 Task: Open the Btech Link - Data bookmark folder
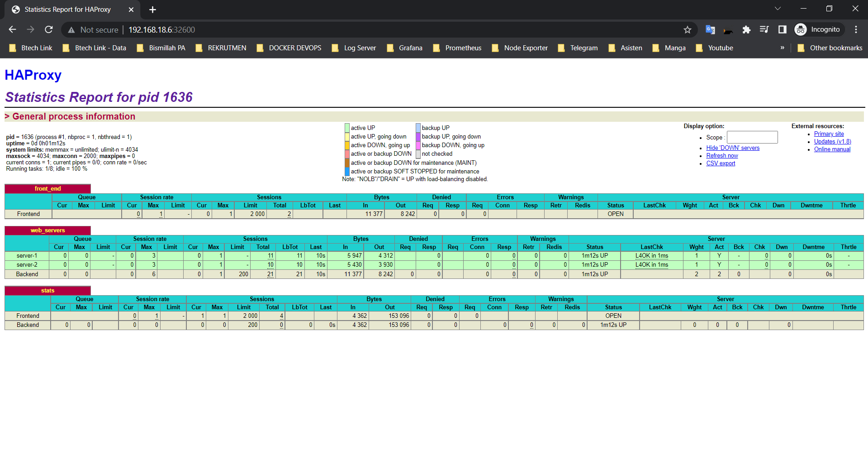(94, 48)
